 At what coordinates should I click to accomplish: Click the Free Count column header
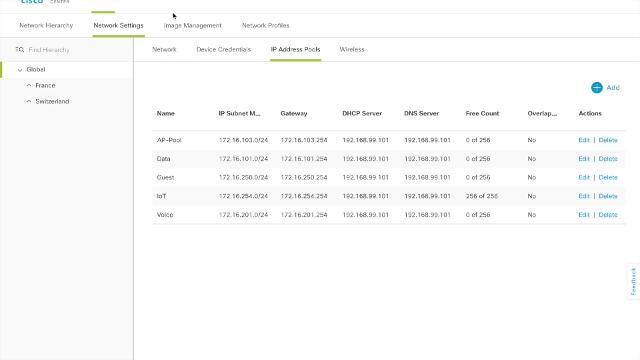tap(482, 113)
